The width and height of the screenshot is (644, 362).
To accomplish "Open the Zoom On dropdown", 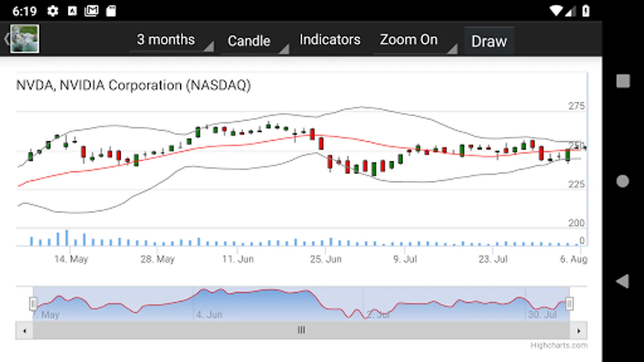I will (x=415, y=40).
